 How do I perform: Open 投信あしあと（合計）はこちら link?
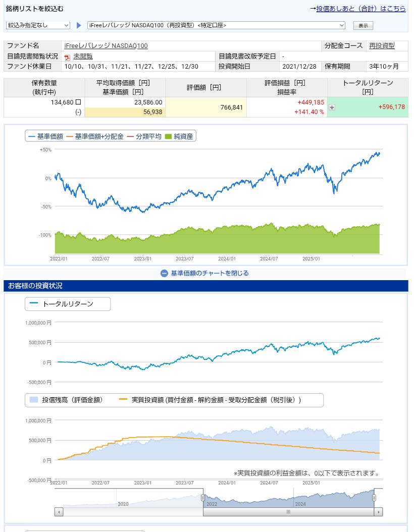pos(360,9)
